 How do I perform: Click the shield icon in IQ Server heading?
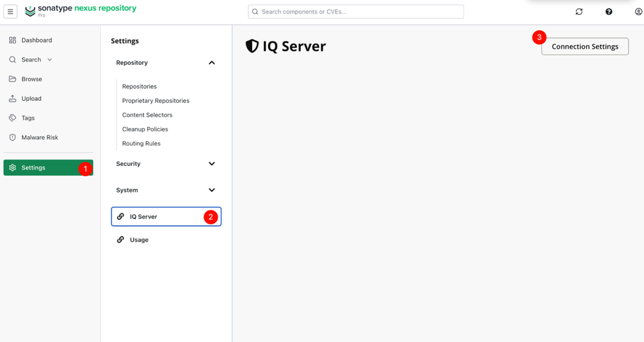coord(251,46)
